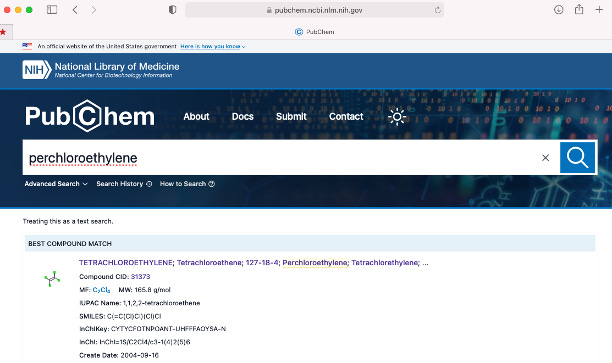Screen dimensions: 612x363
Task: Open Compound CID 31373 link
Action: coord(140,276)
